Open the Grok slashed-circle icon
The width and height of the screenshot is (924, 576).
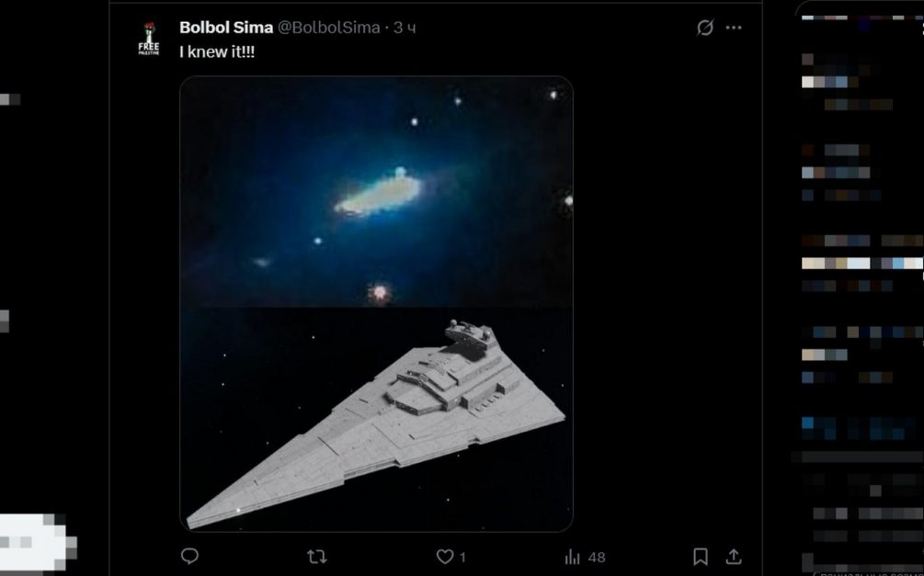point(705,28)
